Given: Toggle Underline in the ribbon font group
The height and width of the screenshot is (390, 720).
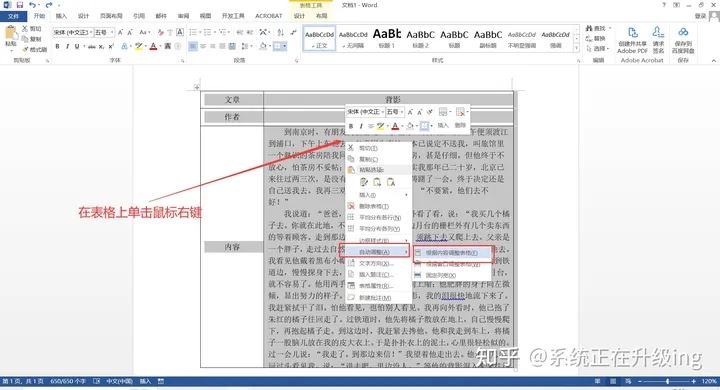Looking at the screenshot, I should [x=77, y=46].
